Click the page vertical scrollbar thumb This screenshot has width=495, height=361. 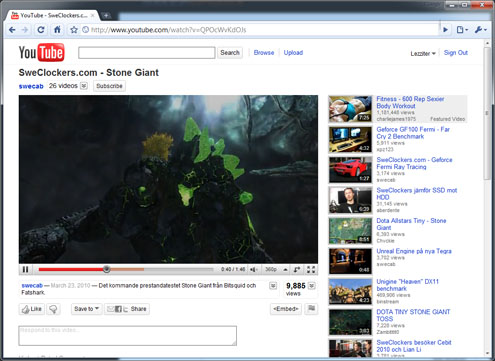[487, 113]
